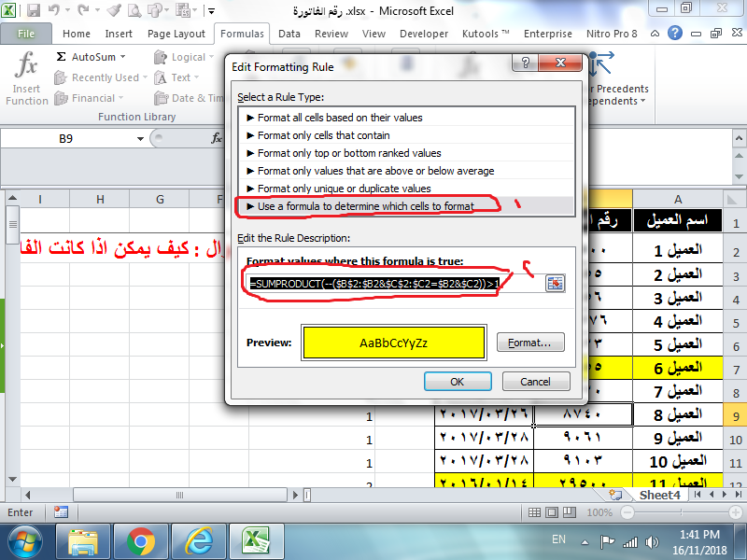Viewport: 747px width, 560px height.
Task: Switch to Page Break Preview in status bar
Action: click(570, 512)
